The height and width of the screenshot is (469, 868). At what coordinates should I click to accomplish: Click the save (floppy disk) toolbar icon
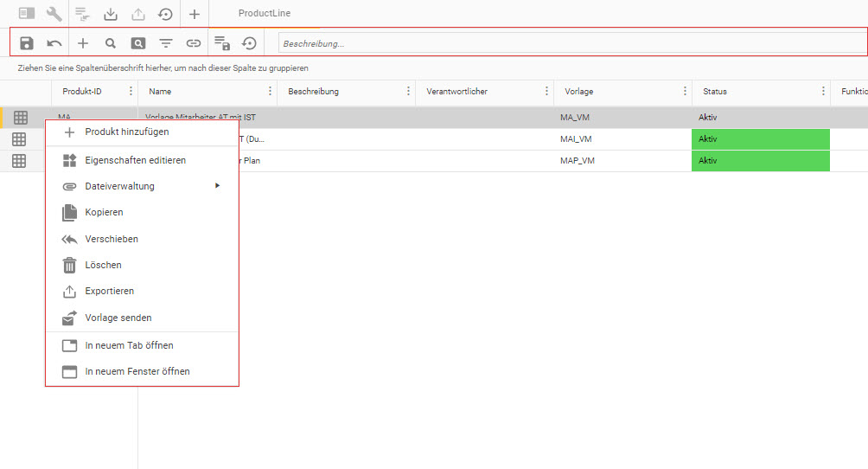(27, 42)
